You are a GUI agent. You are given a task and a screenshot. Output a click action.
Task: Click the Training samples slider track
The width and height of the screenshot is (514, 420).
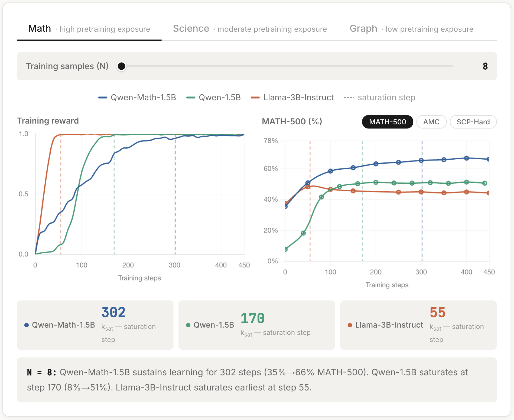[x=287, y=66]
